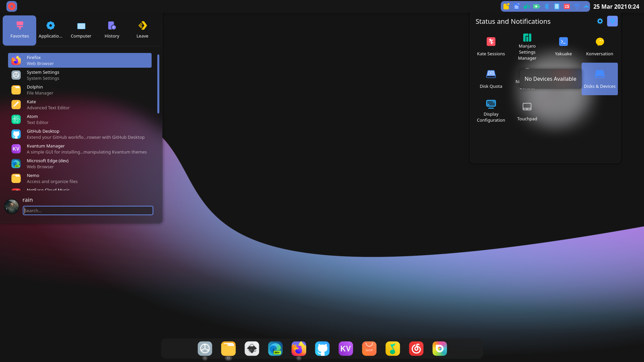
Task: Switch to the Favorites tab
Action: point(19,30)
